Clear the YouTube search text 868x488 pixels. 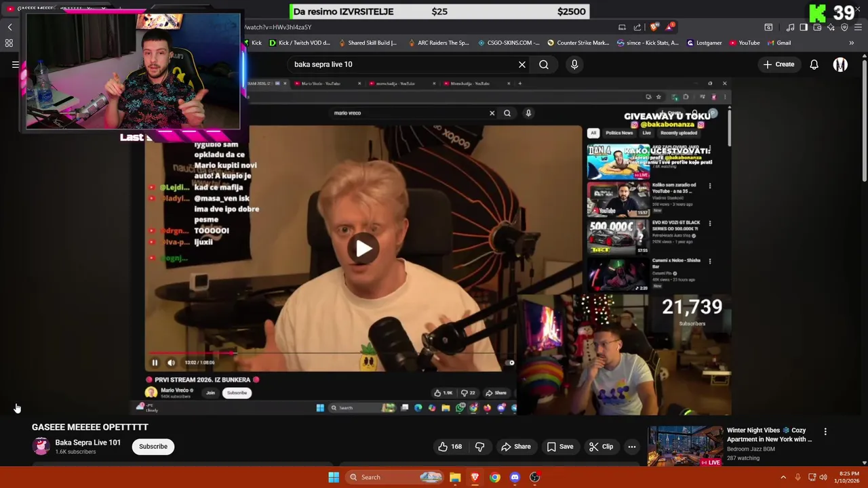522,64
